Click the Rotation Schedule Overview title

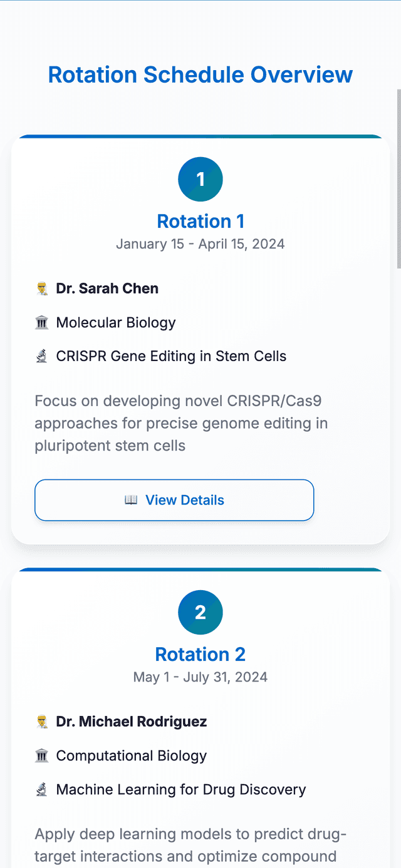coord(200,74)
